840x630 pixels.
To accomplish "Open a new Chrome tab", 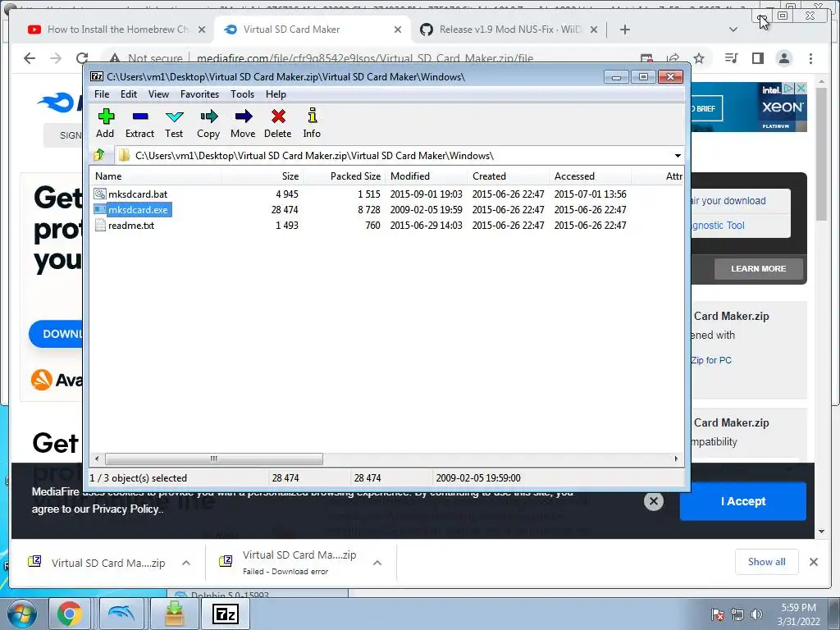I will (x=624, y=30).
